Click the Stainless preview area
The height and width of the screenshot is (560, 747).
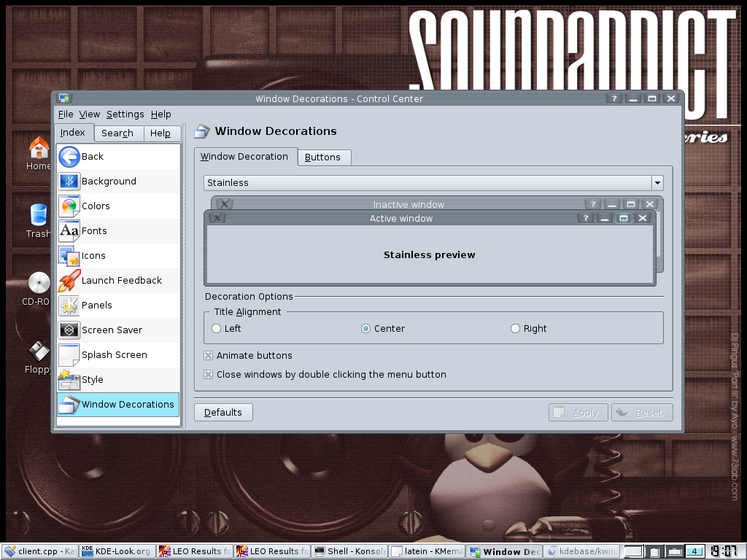[429, 254]
